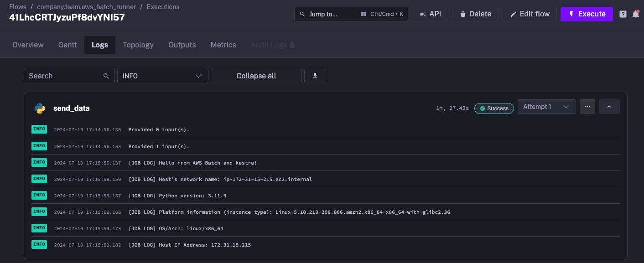The image size is (644, 263).
Task: Open the three-dot menu for send_data
Action: click(587, 107)
